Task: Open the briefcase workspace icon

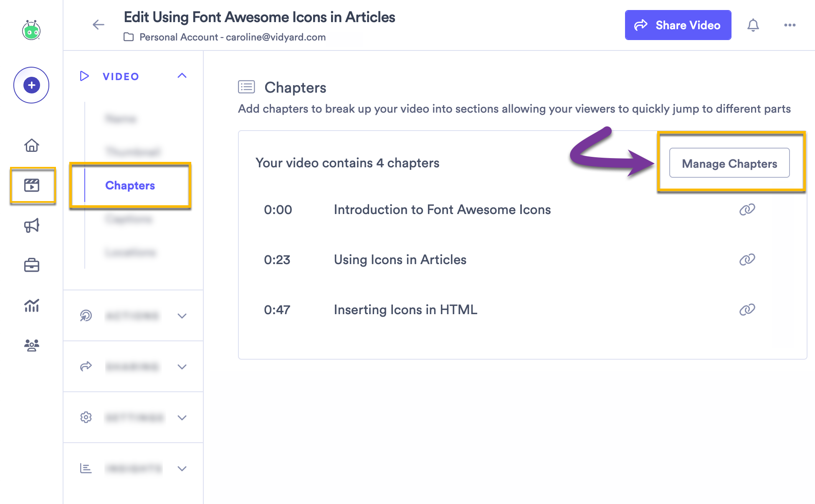Action: tap(32, 265)
